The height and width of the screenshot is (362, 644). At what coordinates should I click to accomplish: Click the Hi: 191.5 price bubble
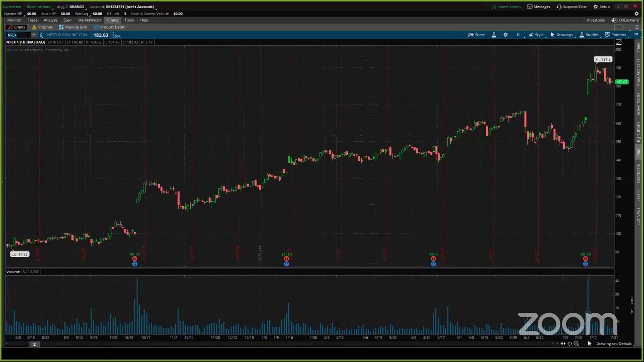[x=603, y=59]
